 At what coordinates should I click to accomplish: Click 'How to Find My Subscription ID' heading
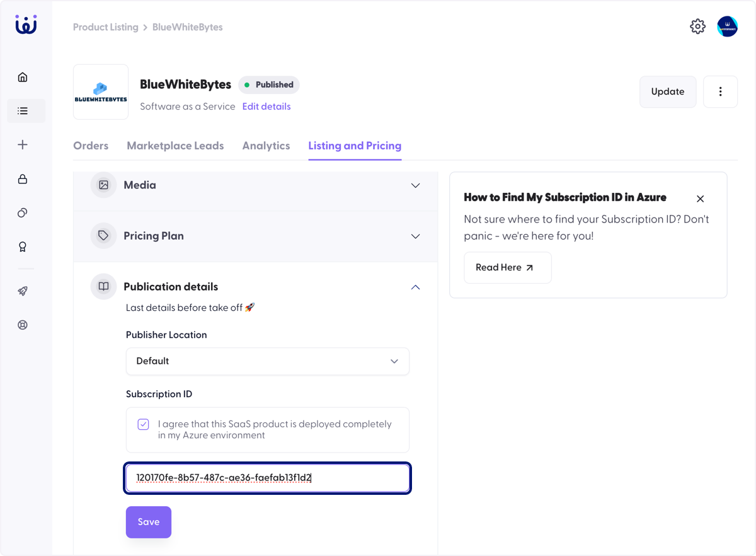565,197
